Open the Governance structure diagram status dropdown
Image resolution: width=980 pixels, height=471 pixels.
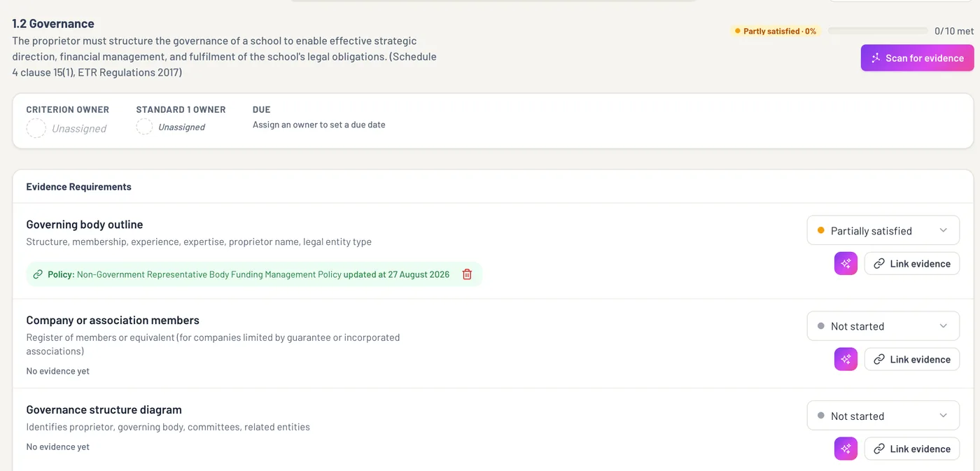(x=883, y=416)
